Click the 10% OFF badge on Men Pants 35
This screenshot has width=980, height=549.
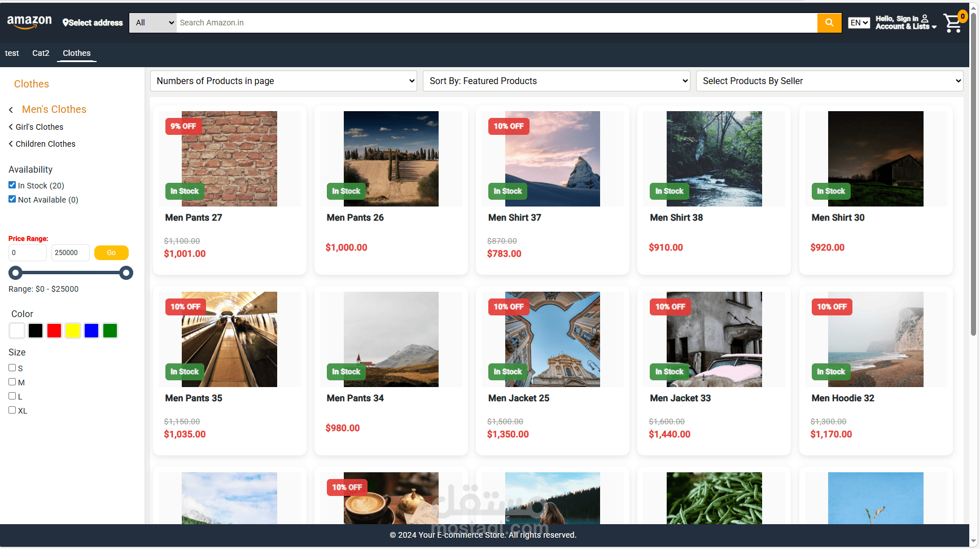[x=186, y=307]
